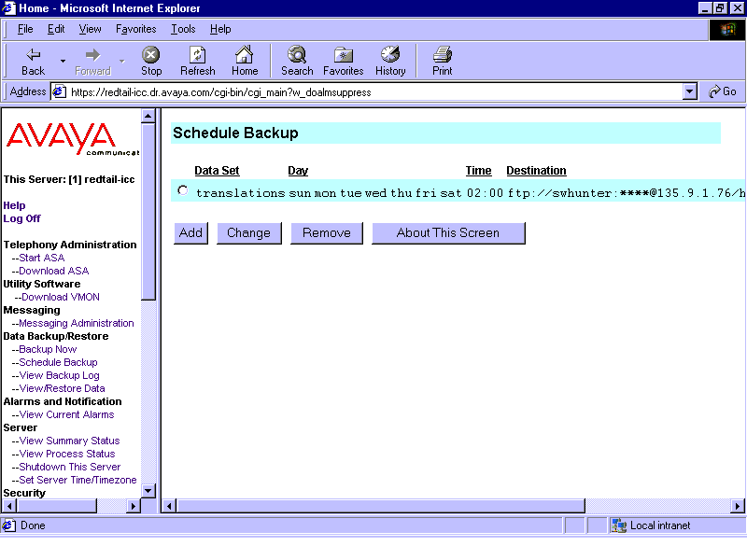
Task: Open the Shutdown This Server link
Action: tap(69, 467)
